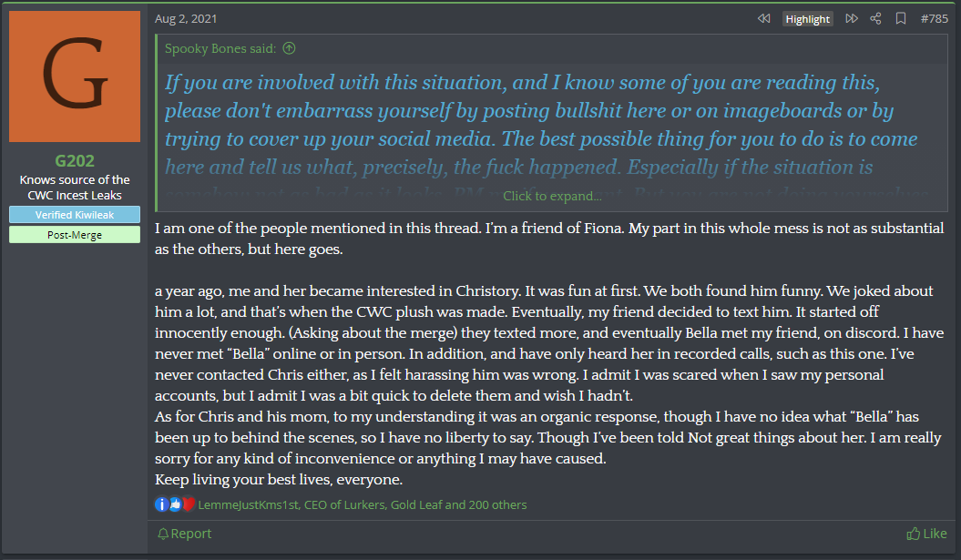The image size is (961, 560).
Task: Select the Post-Merge banner
Action: [x=75, y=235]
